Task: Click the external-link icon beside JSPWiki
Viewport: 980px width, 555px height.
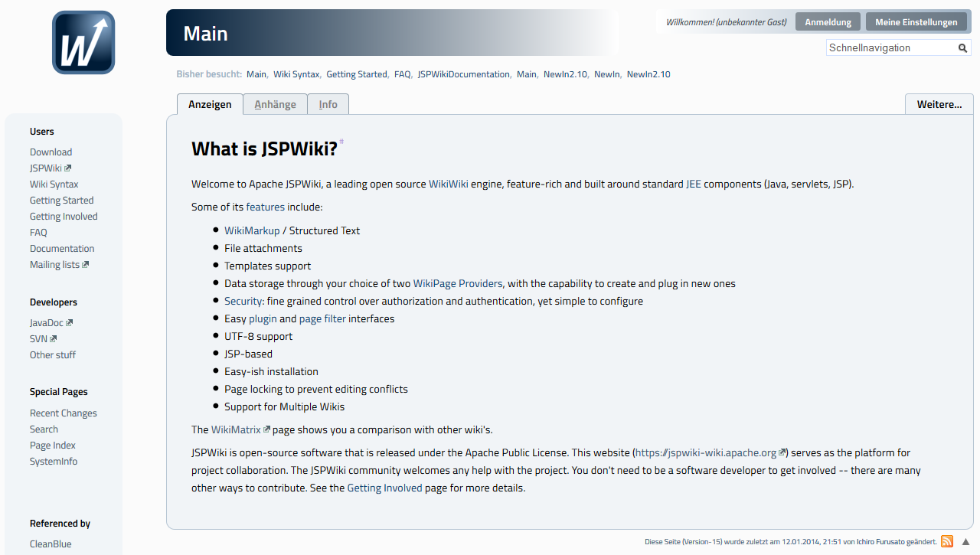Action: (x=70, y=168)
